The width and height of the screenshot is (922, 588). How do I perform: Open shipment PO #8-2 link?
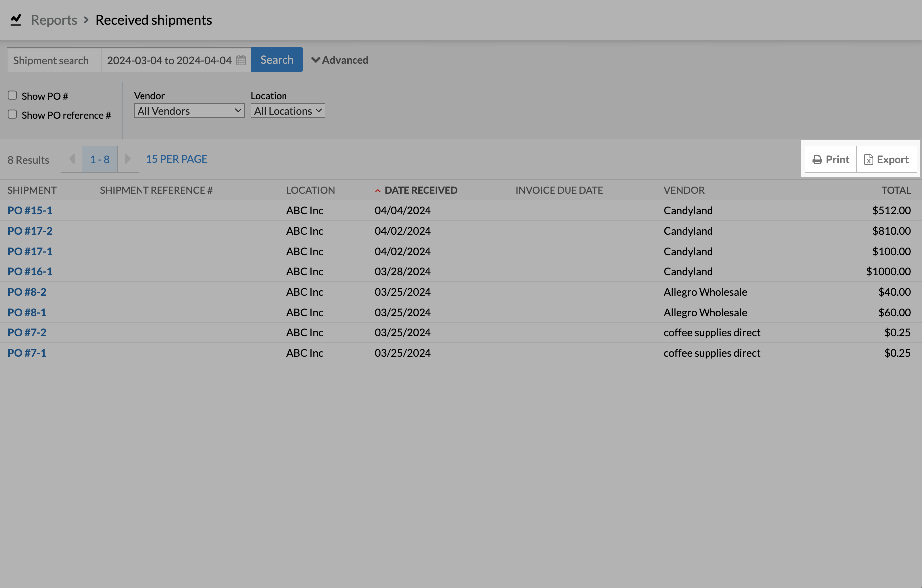coord(27,292)
